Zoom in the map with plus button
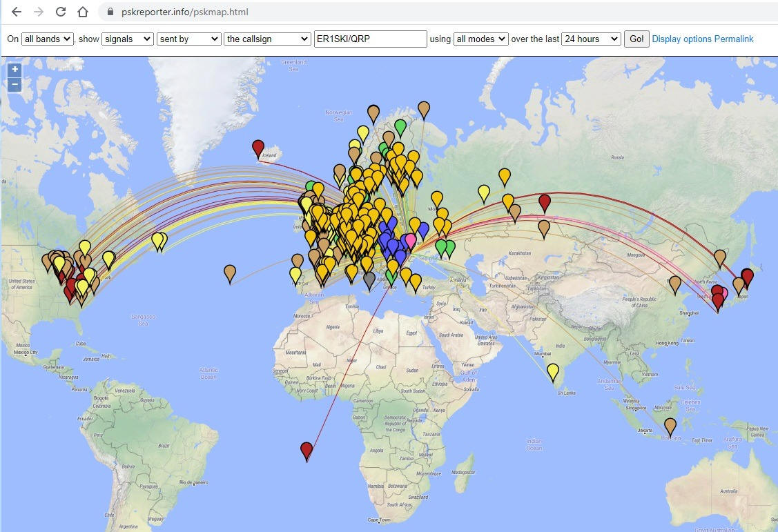 point(14,70)
